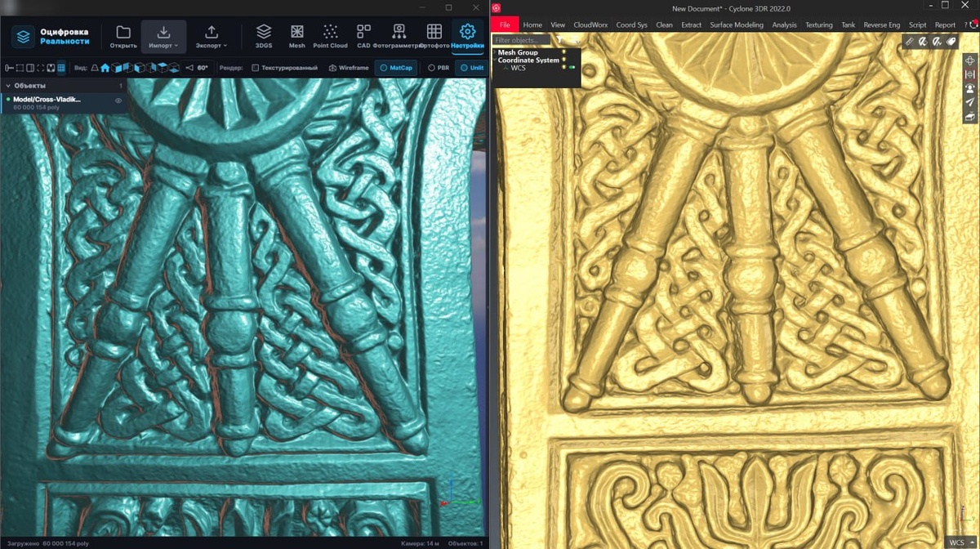980x549 pixels.
Task: Select the CAD mode icon
Action: tap(364, 32)
